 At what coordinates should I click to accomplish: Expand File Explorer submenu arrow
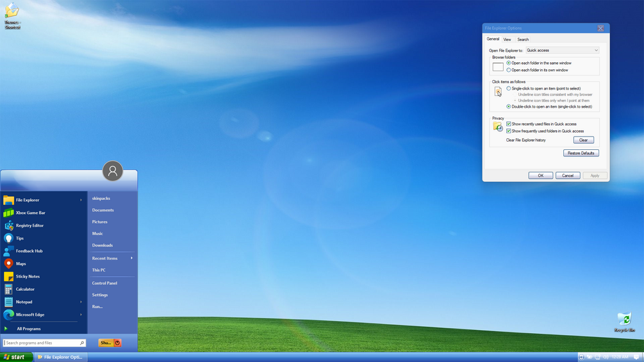(x=81, y=200)
